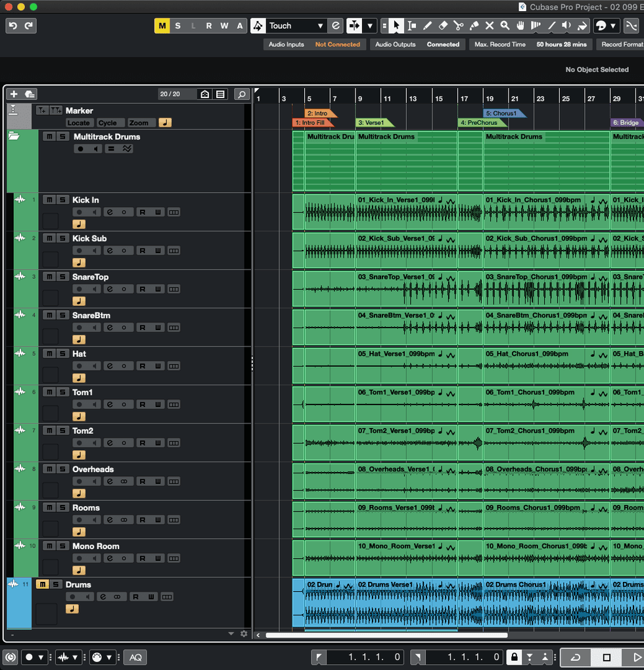Select the Mute X tool
This screenshot has width=644, height=670.
tap(489, 26)
